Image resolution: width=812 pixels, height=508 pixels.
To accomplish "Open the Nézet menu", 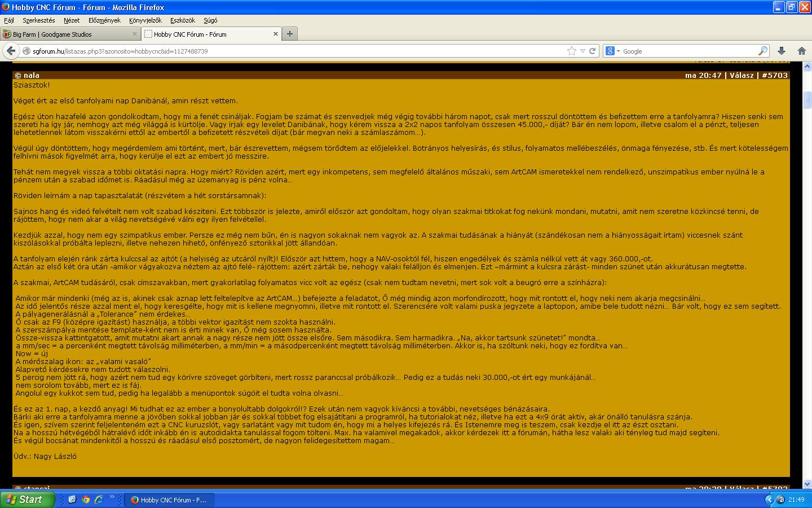I will (72, 20).
